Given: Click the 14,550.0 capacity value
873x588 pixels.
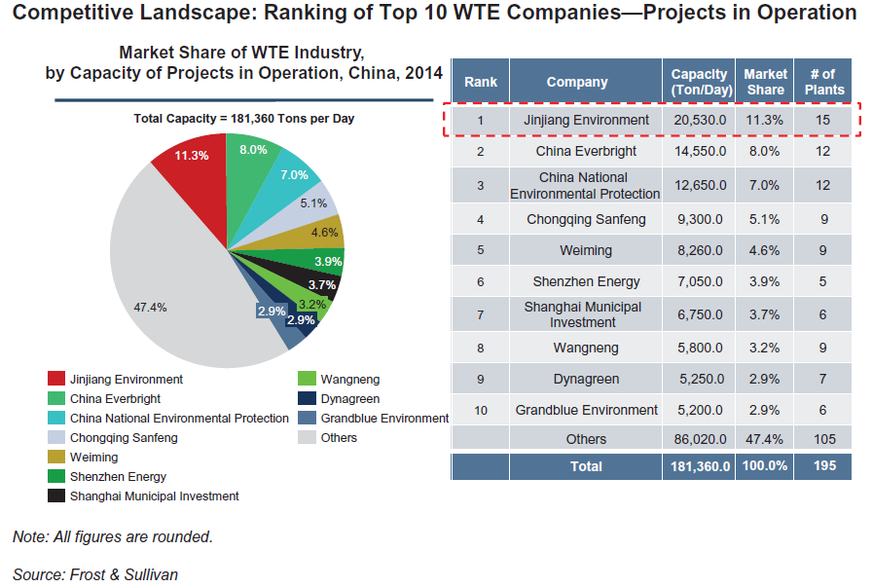Looking at the screenshot, I should point(700,151).
